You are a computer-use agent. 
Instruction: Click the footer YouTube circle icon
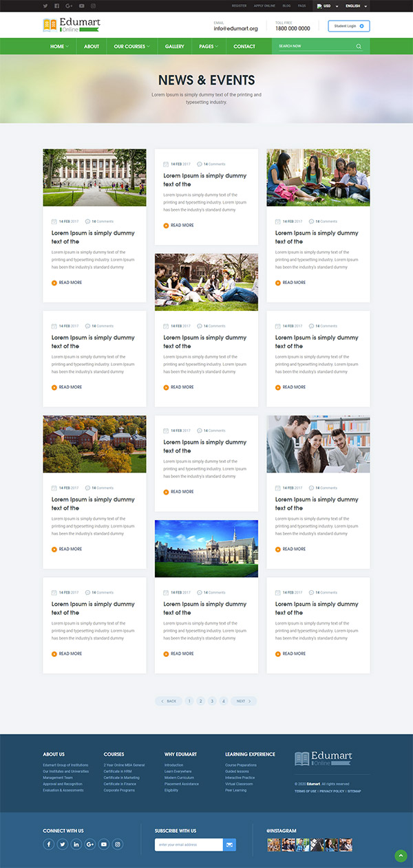coord(104,844)
